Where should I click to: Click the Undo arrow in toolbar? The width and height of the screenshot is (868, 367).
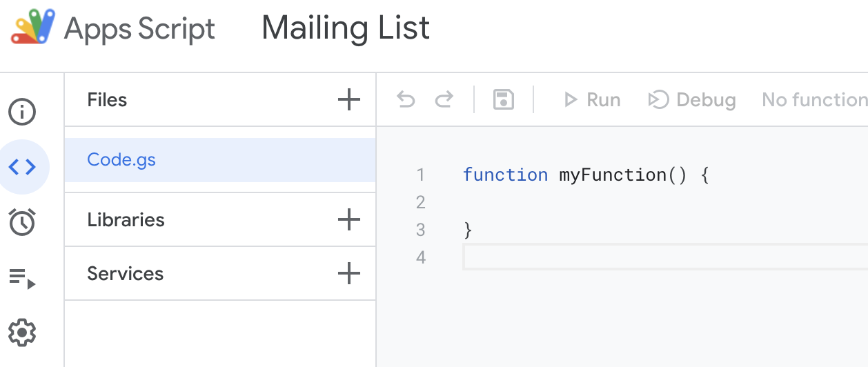406,100
